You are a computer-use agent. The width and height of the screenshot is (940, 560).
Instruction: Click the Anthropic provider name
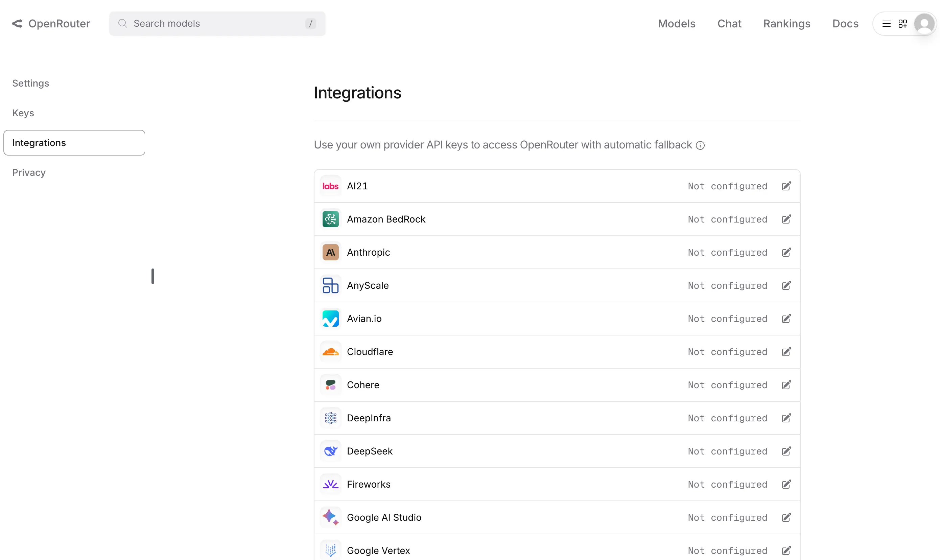point(368,253)
